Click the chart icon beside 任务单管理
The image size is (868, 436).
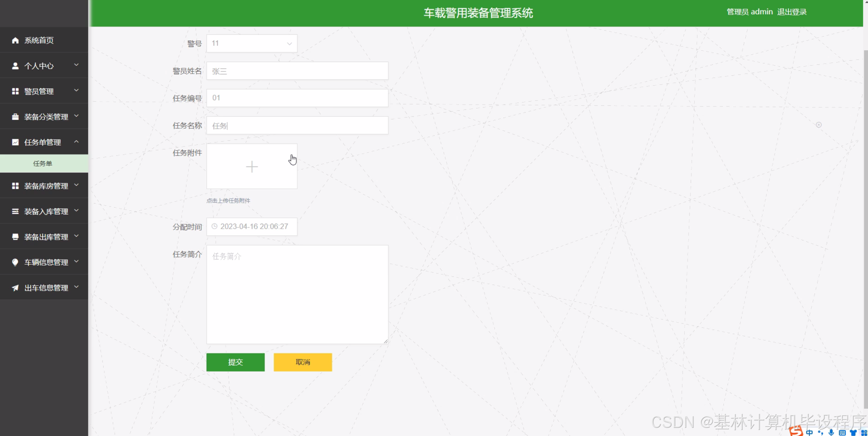pyautogui.click(x=15, y=142)
